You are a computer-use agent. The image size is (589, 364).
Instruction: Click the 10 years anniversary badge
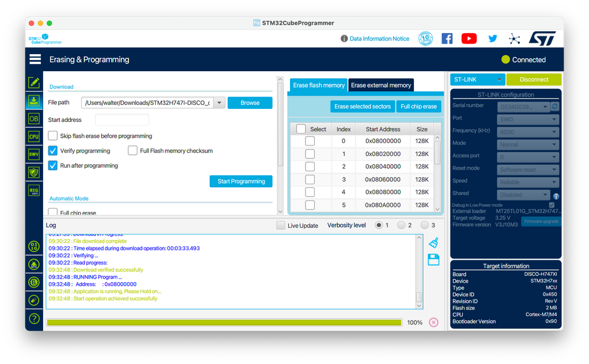click(x=426, y=38)
